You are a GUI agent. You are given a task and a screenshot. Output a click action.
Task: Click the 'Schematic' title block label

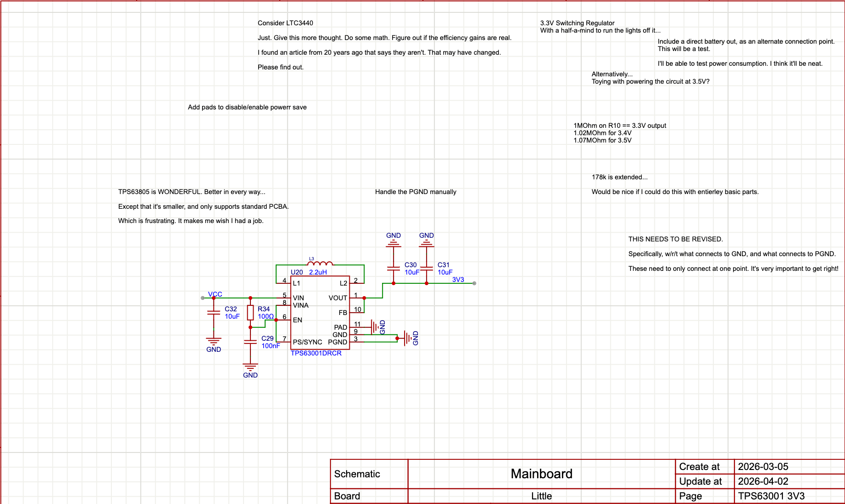(x=357, y=474)
